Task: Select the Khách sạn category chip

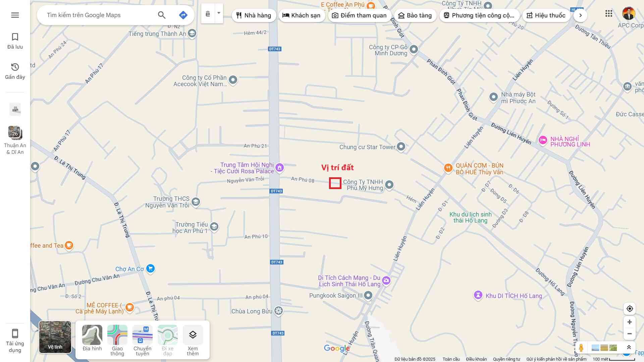Action: [x=301, y=15]
